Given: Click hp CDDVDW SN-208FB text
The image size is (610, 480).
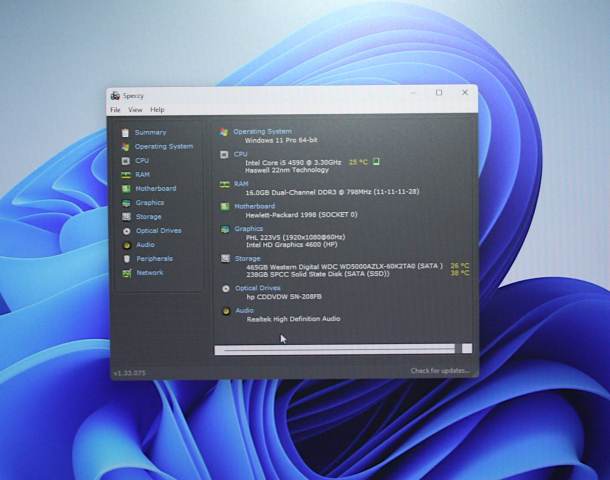Looking at the screenshot, I should 284,297.
